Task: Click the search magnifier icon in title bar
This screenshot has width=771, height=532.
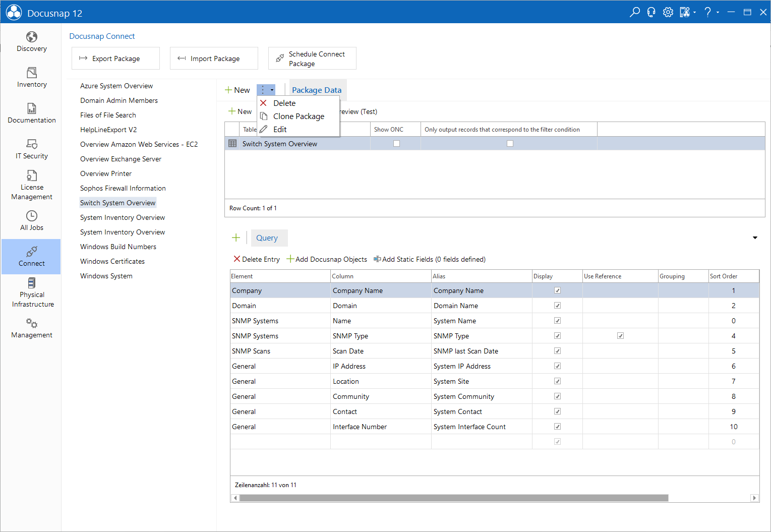Action: point(635,12)
